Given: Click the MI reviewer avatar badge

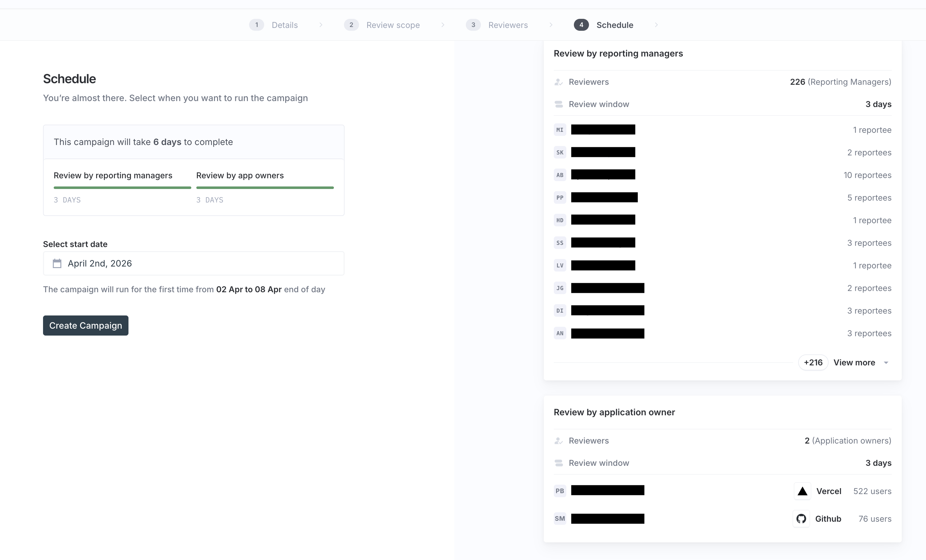Looking at the screenshot, I should coord(559,130).
